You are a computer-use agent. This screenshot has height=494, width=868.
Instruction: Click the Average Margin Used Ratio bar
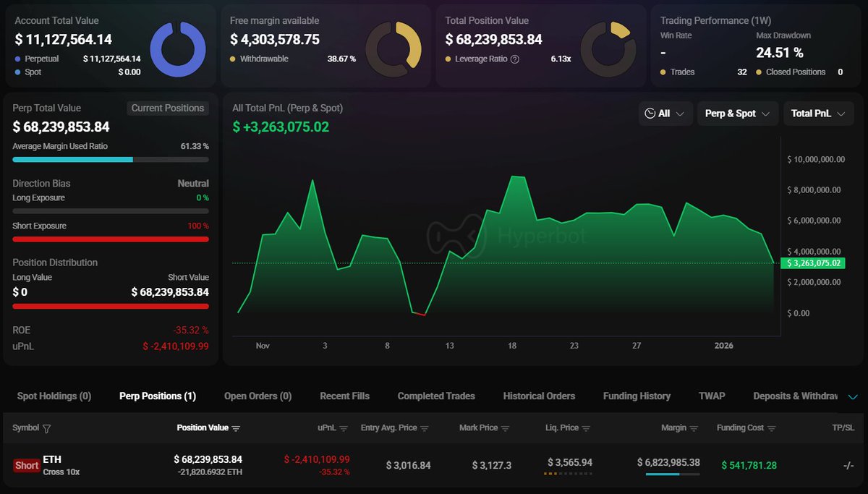[111, 159]
